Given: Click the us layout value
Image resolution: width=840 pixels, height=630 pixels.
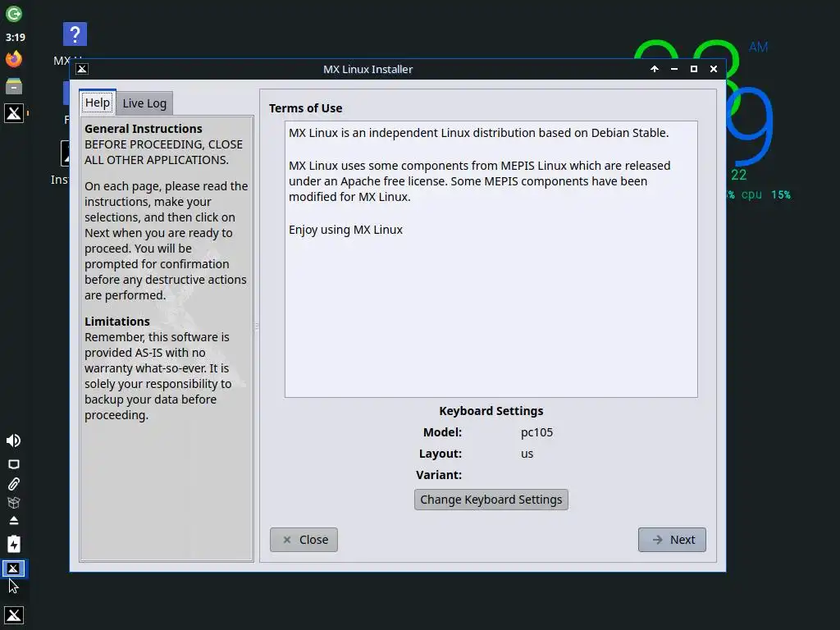Looking at the screenshot, I should pyautogui.click(x=527, y=454).
